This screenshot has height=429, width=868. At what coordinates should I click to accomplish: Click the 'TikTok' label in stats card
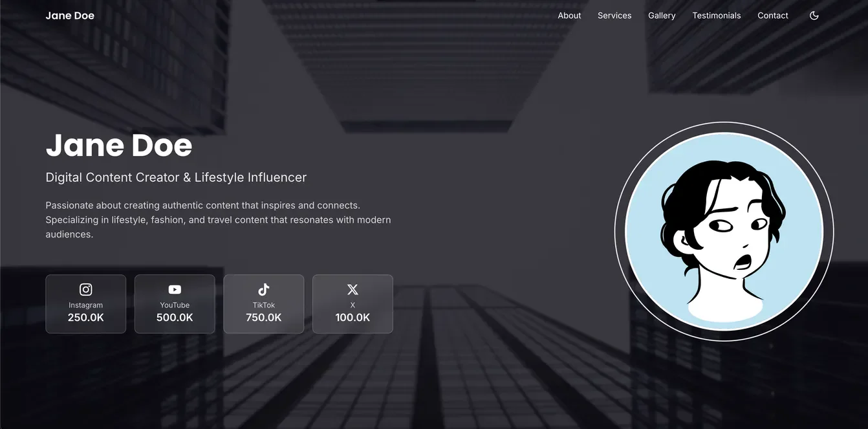(264, 305)
